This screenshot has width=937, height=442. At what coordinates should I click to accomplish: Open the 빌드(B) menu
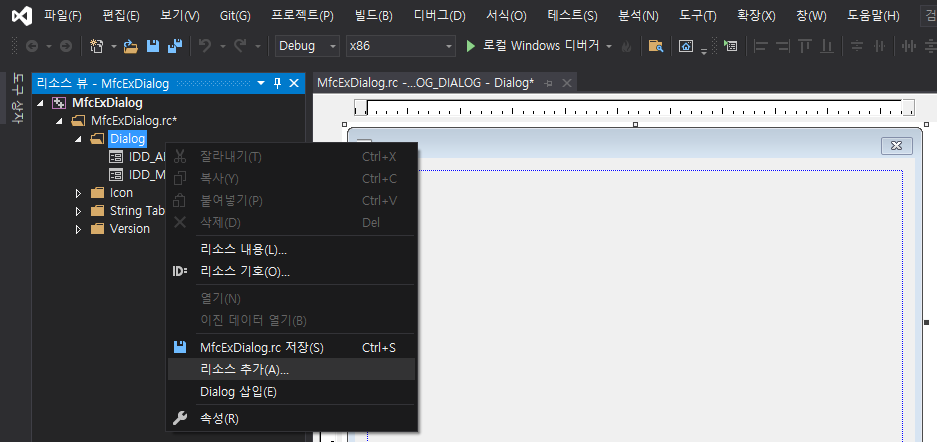coord(373,16)
